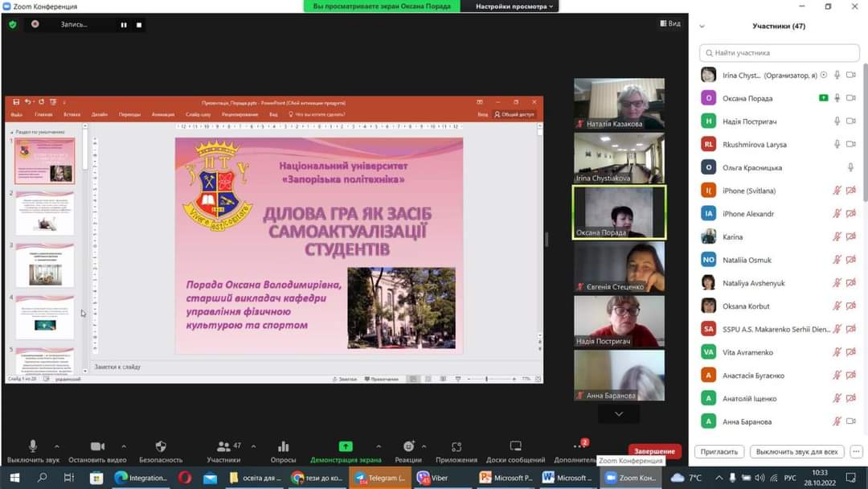
Task: Adjust the PowerPoint zoom slider
Action: pos(486,379)
